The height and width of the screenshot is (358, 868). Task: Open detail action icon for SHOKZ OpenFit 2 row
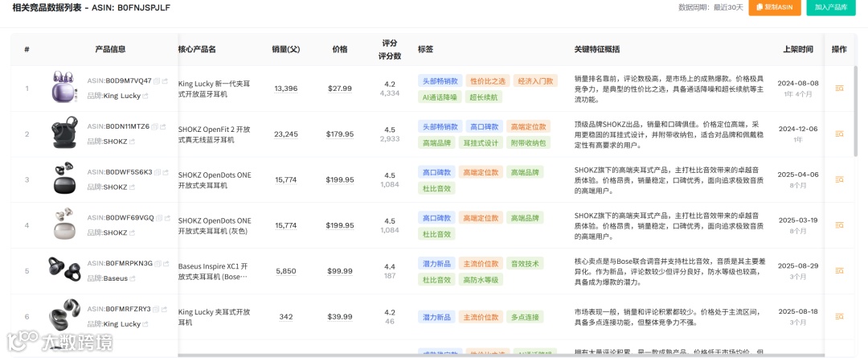coord(839,134)
